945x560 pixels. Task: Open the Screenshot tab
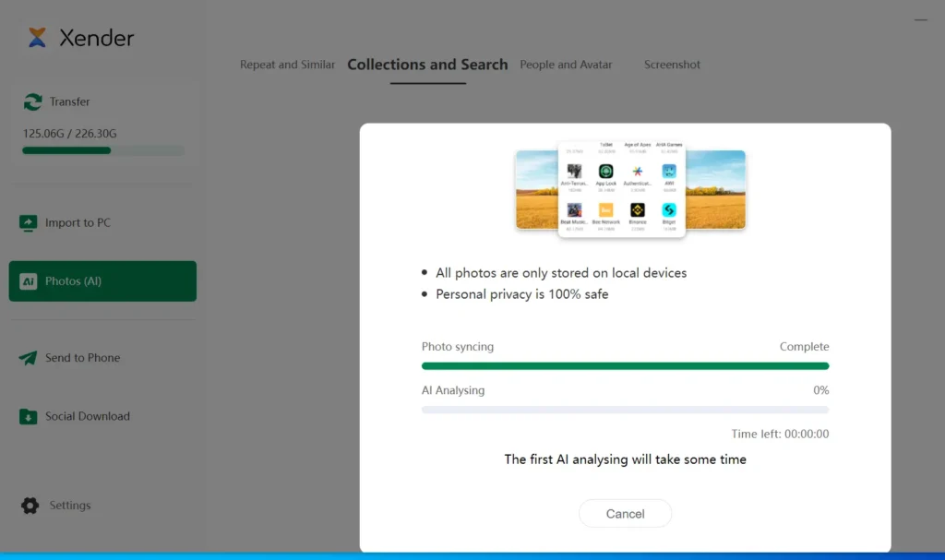[672, 65]
